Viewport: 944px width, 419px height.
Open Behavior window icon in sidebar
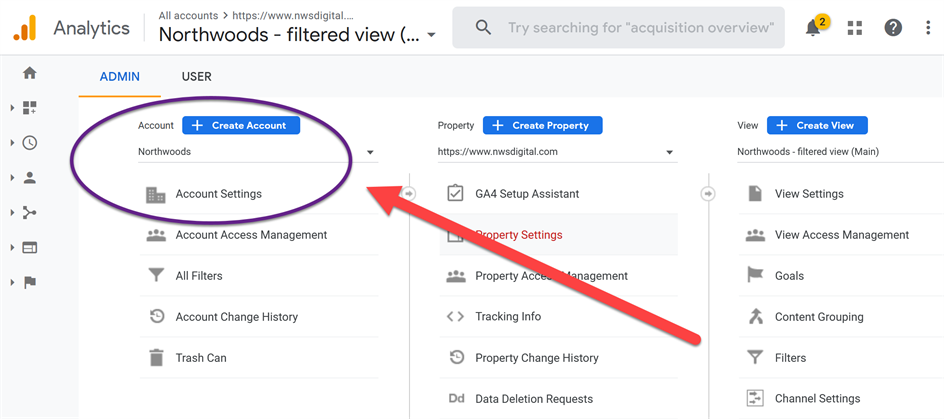click(30, 247)
